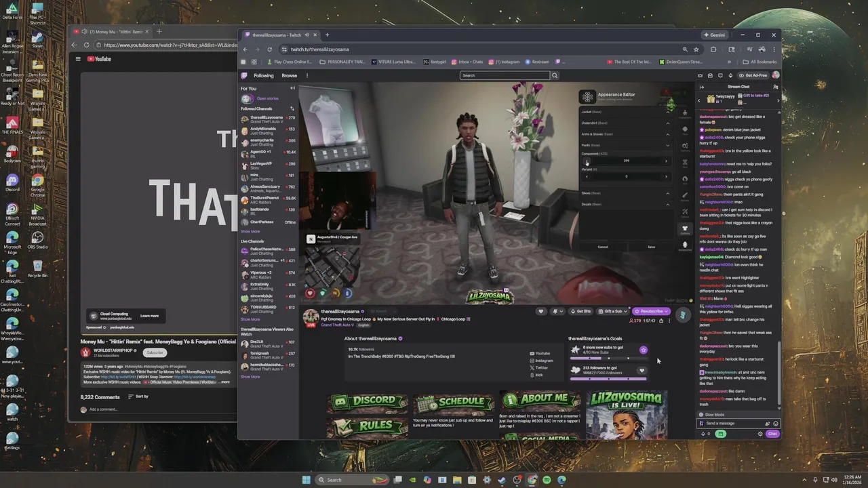Collapse the Stream Chat panel

click(702, 87)
